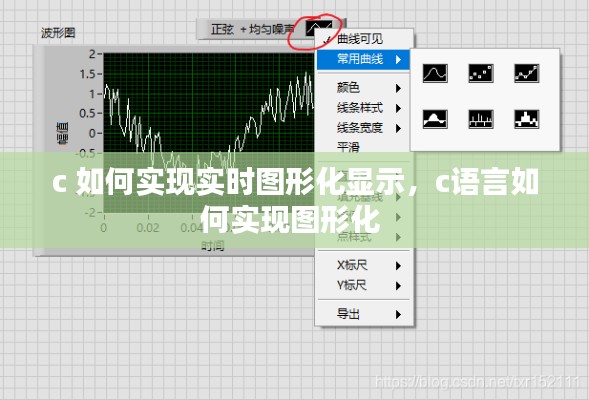Choose the vertical bar stem plot icon
This screenshot has height=400, width=589.
(481, 119)
